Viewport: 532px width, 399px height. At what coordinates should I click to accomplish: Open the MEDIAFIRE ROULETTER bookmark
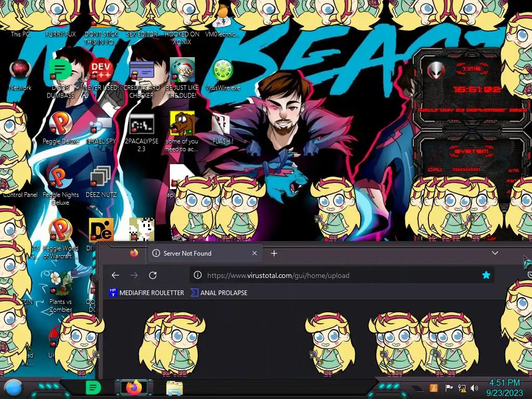(x=147, y=292)
